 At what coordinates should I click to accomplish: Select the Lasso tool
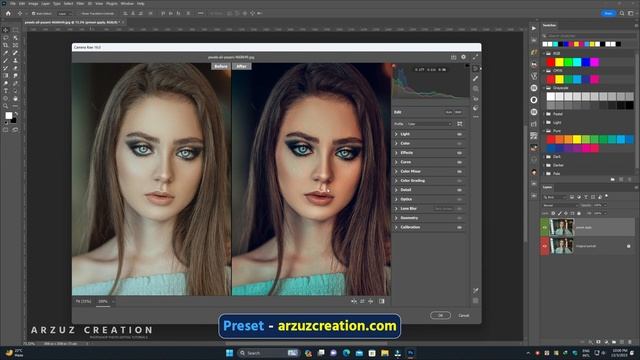coord(6,38)
